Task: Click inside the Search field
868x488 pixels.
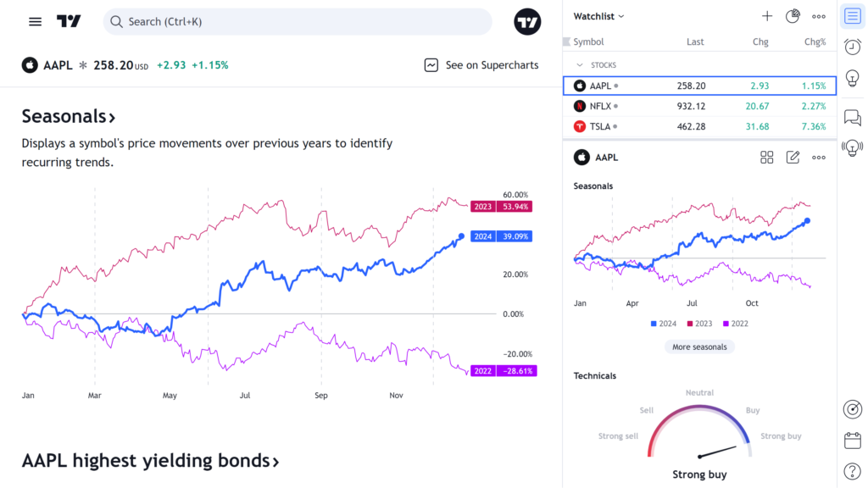Action: (297, 21)
